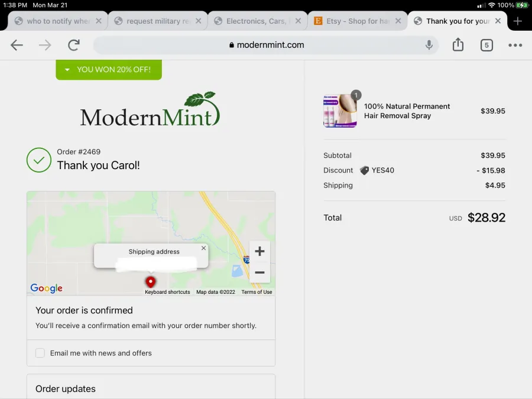Click the red map location pin

click(x=150, y=281)
